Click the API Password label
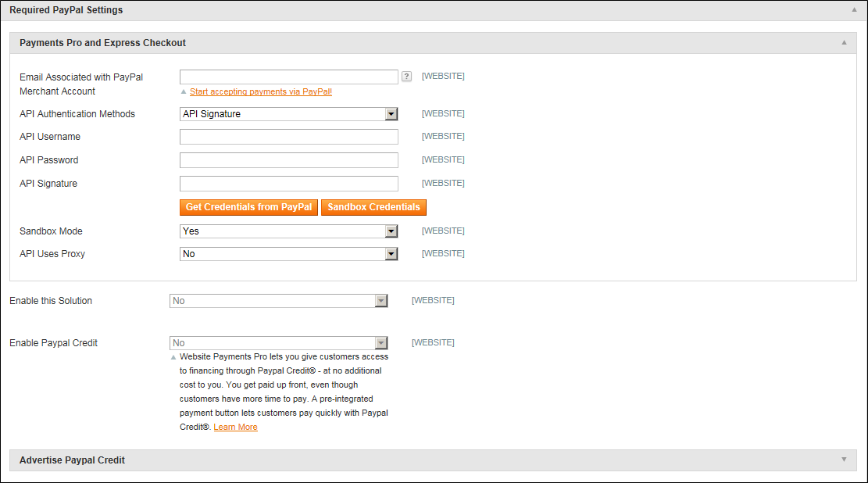The width and height of the screenshot is (868, 483). point(48,160)
